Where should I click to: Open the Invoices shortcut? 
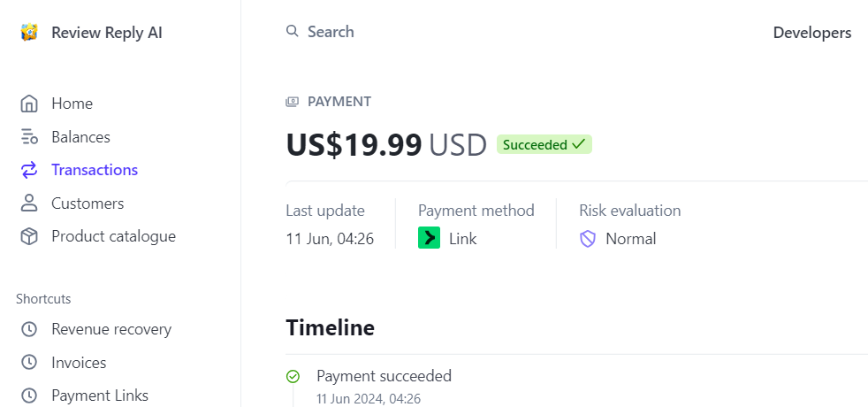click(x=79, y=363)
